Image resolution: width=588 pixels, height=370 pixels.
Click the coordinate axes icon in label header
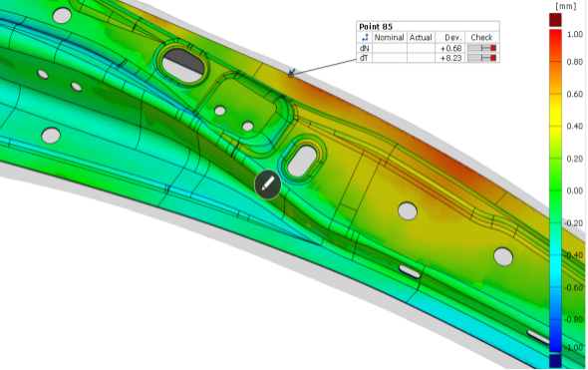365,38
